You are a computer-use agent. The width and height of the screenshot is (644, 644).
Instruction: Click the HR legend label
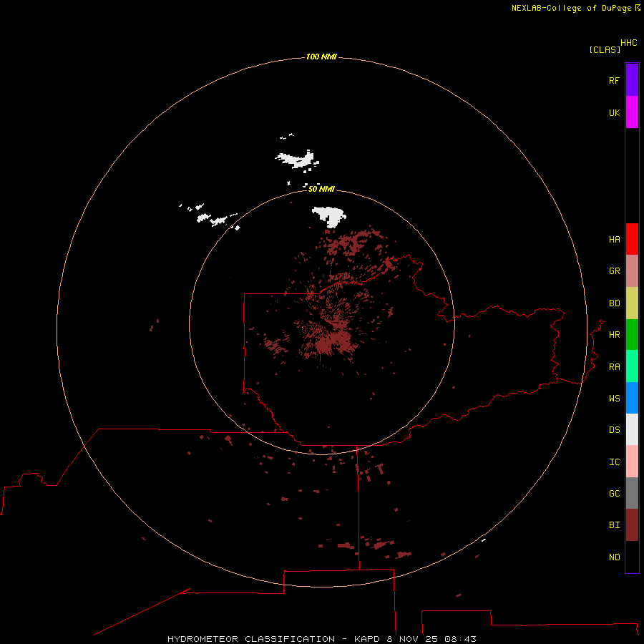coord(614,334)
